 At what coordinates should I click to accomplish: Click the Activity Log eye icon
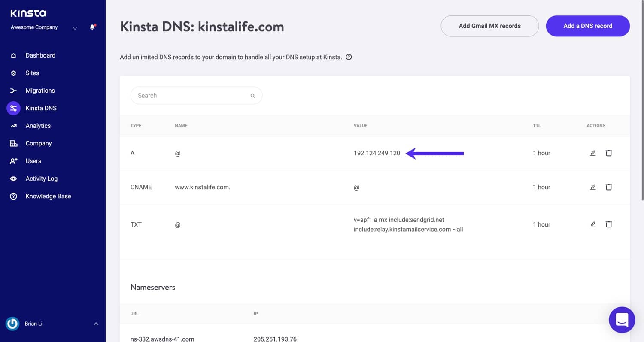13,179
